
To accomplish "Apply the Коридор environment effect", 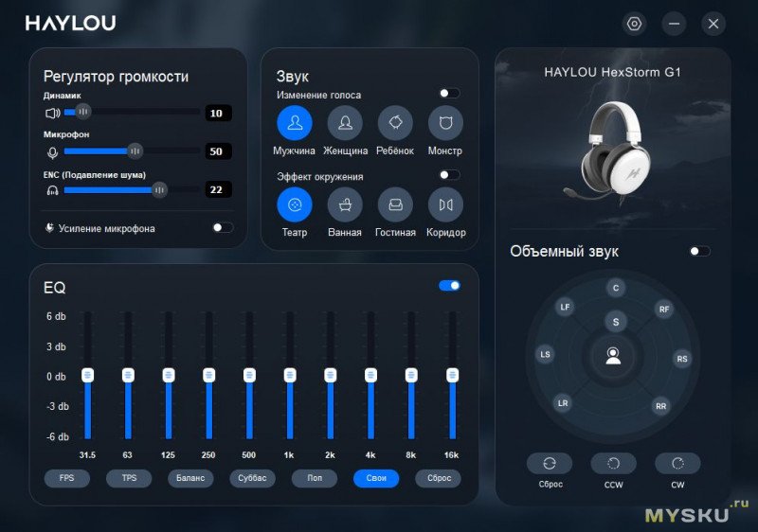I will [445, 204].
